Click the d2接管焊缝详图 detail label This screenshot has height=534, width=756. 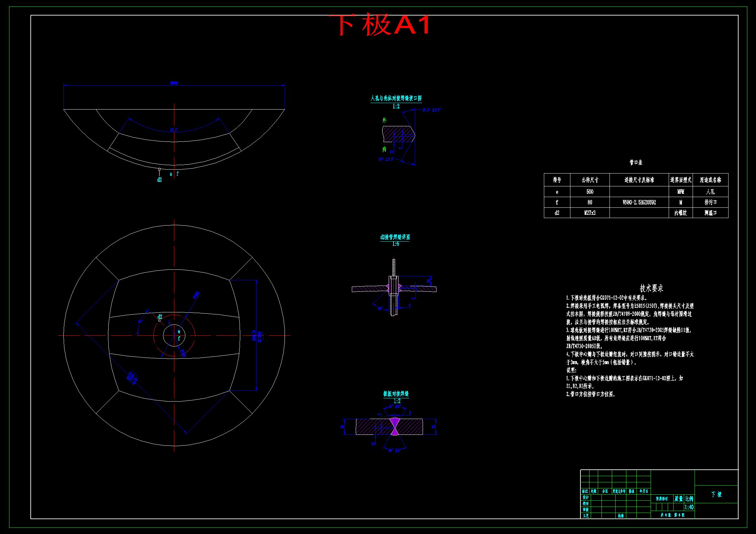(395, 237)
